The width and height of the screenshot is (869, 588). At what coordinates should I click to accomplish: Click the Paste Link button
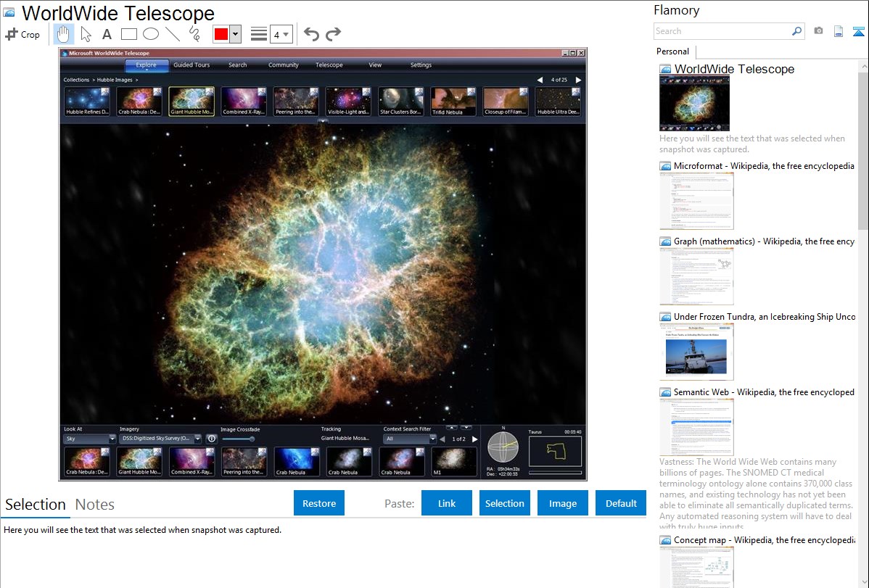click(x=447, y=503)
